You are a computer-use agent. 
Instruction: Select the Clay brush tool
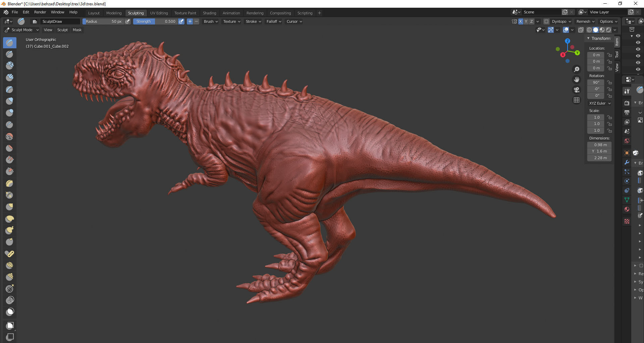9,65
